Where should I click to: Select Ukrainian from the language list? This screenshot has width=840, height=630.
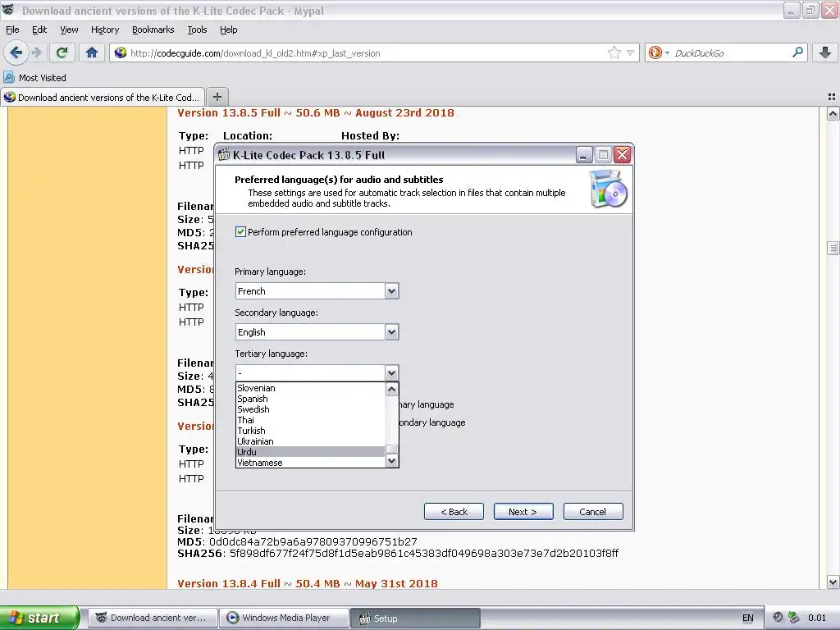[x=310, y=441]
